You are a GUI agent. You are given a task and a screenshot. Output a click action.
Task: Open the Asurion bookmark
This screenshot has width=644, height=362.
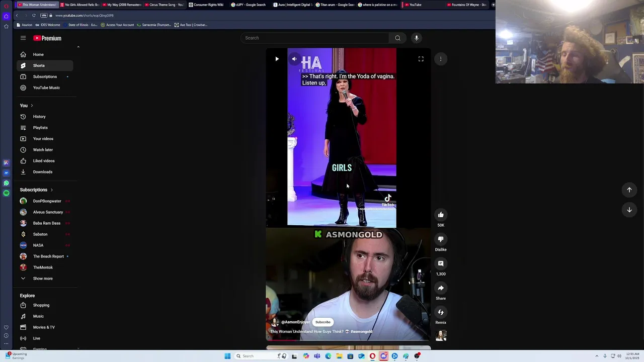pos(25,25)
